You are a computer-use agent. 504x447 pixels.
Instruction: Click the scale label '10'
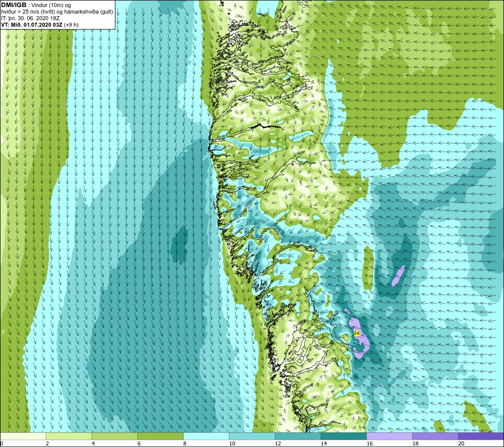click(x=232, y=443)
